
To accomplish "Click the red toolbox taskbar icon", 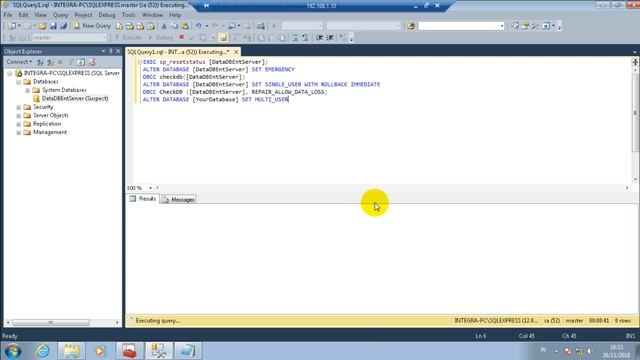I will [129, 351].
